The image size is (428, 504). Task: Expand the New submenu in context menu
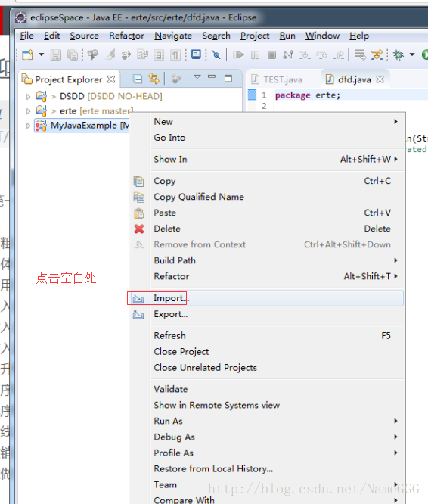(266, 122)
